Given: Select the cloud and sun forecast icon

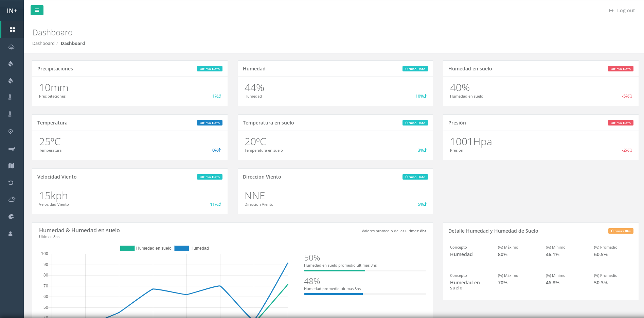Looking at the screenshot, I should [x=12, y=199].
